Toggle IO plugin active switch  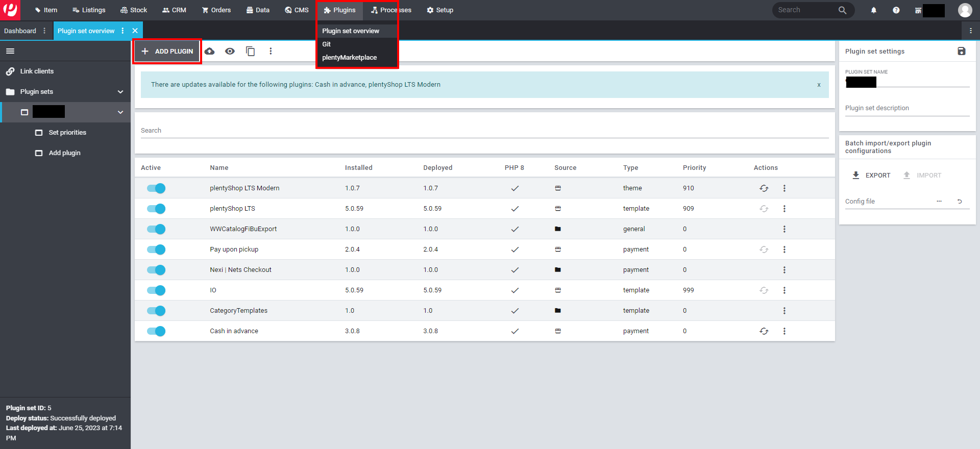click(156, 290)
